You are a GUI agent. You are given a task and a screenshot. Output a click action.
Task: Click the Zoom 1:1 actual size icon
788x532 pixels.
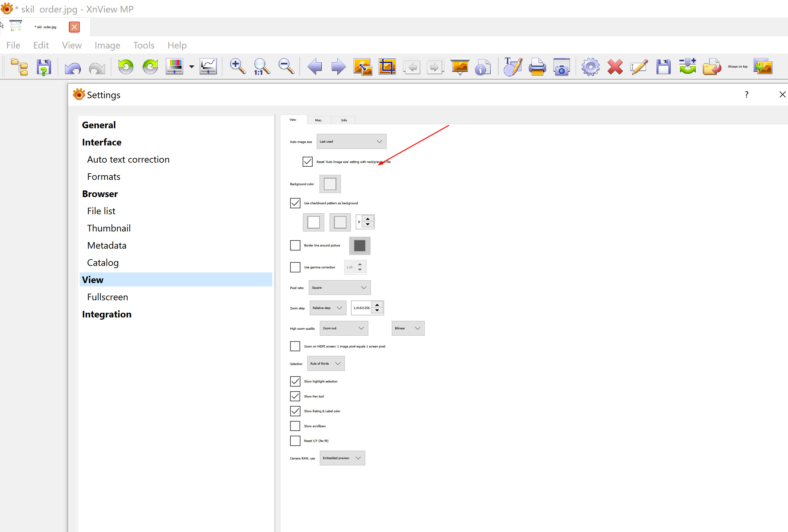tap(261, 66)
